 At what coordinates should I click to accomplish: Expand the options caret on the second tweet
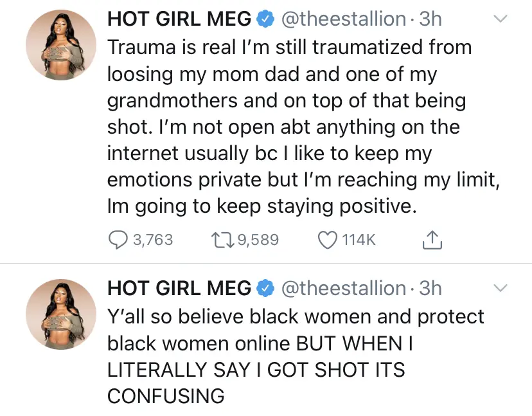pos(499,287)
